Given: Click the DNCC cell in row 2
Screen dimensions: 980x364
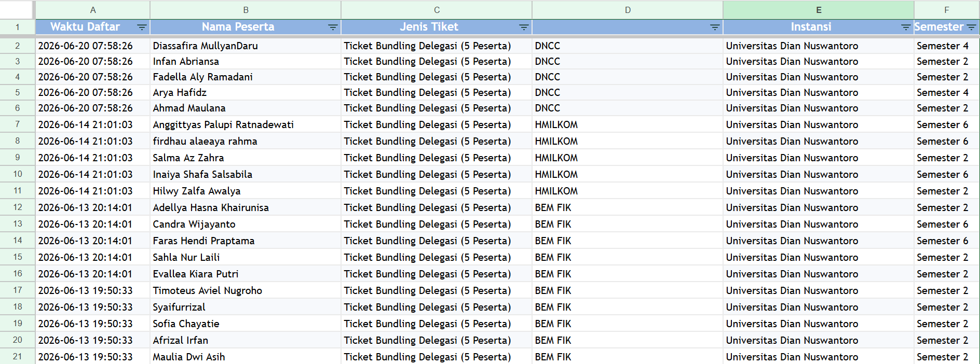Looking at the screenshot, I should (x=628, y=46).
